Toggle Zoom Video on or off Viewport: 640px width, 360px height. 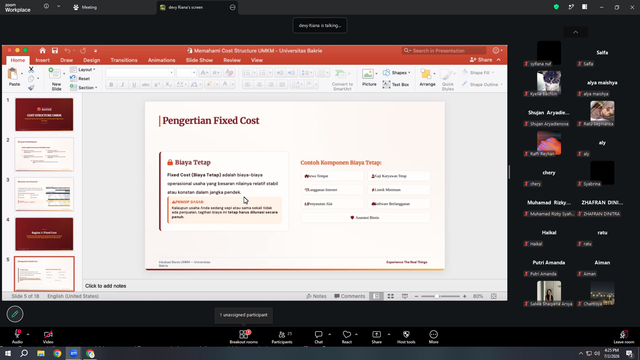(48, 337)
